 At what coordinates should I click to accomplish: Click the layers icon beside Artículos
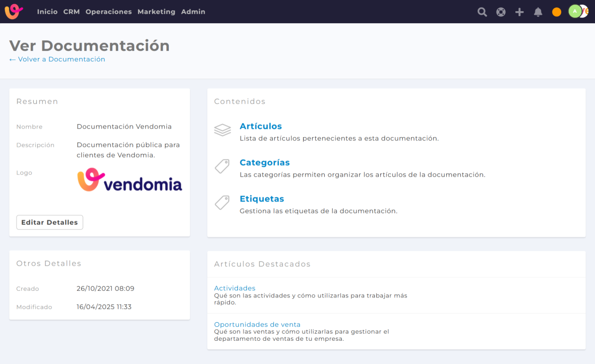tap(222, 130)
